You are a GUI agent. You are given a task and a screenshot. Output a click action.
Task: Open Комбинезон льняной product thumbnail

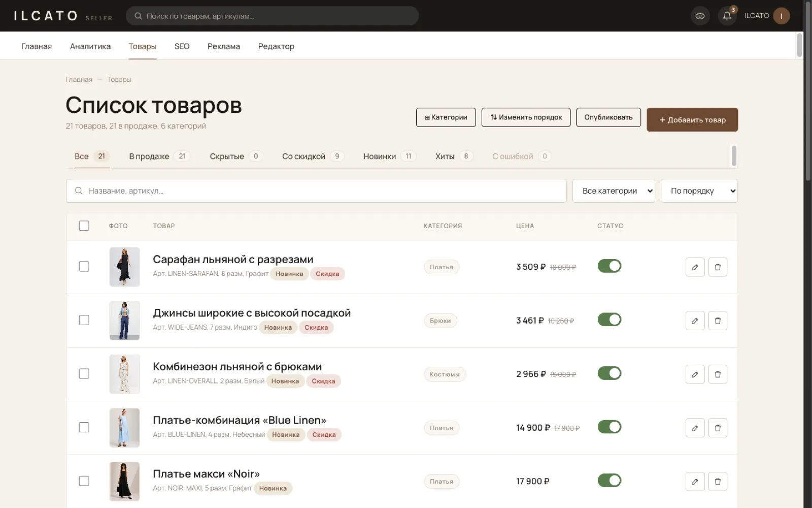tap(124, 374)
